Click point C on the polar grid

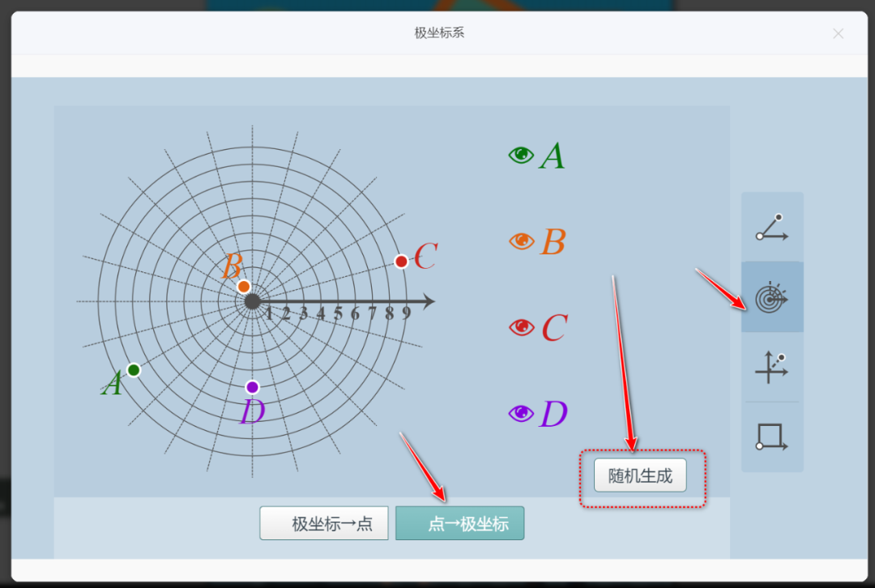click(402, 261)
